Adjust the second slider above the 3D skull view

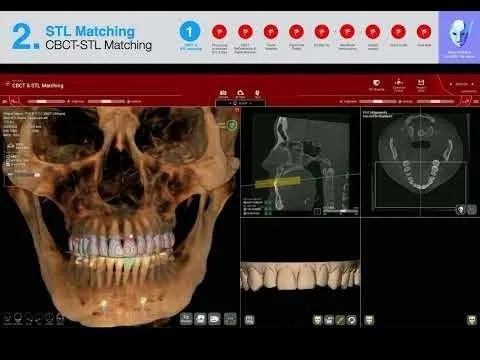tap(107, 101)
